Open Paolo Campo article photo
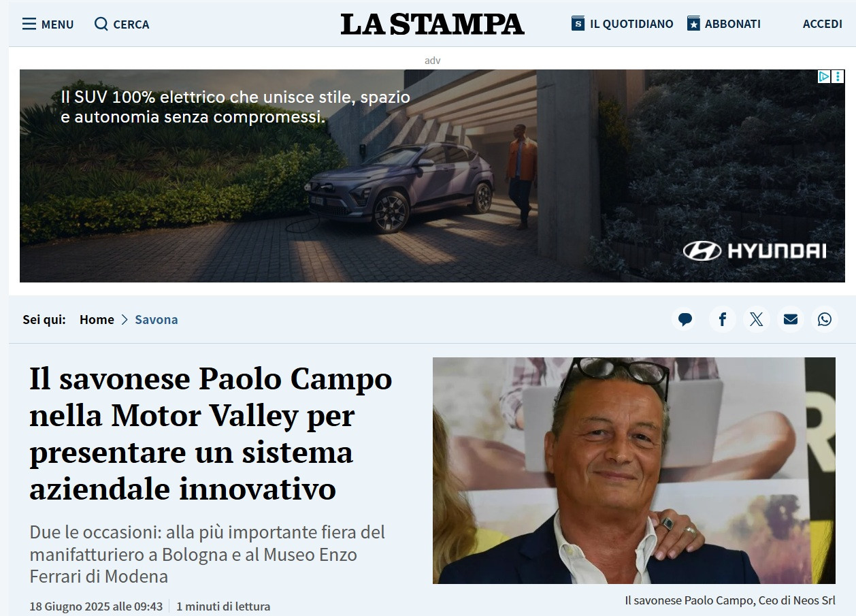Image resolution: width=856 pixels, height=616 pixels. pyautogui.click(x=634, y=470)
